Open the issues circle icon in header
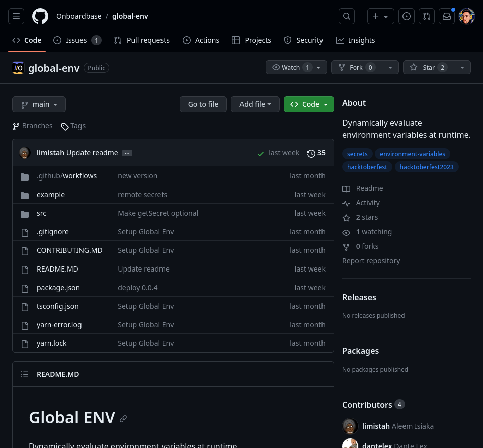The width and height of the screenshot is (483, 448). [x=407, y=16]
